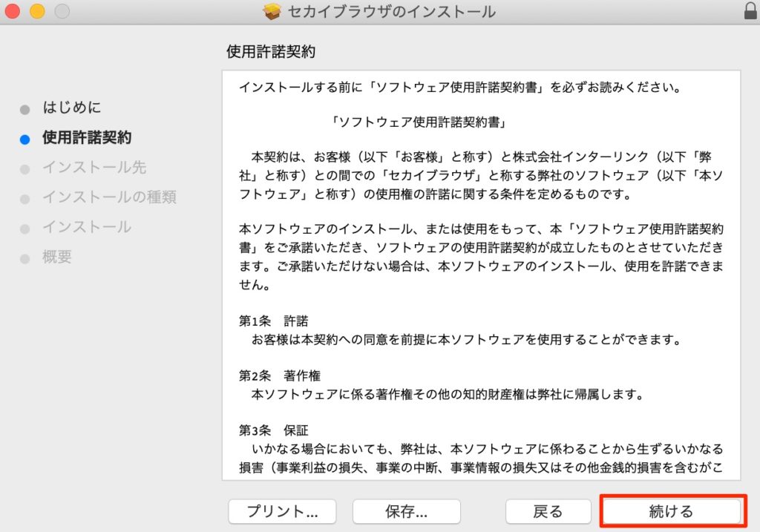Minimize the installer with yellow button
Screen dimensions: 760x532
pyautogui.click(x=37, y=10)
